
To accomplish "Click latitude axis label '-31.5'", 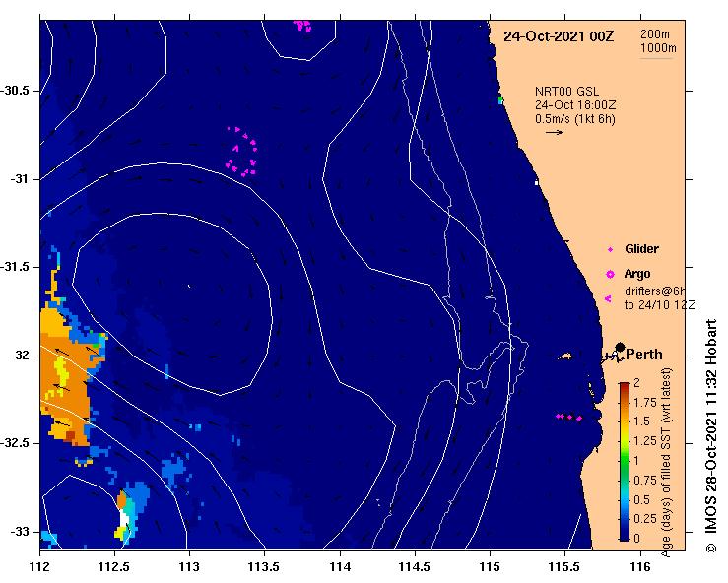I will [x=16, y=267].
